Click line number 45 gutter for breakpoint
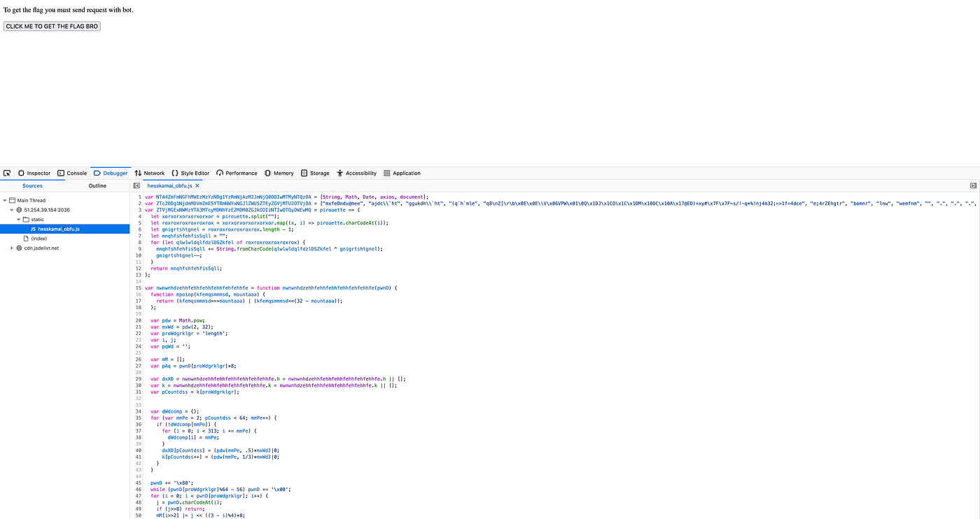 [139, 483]
